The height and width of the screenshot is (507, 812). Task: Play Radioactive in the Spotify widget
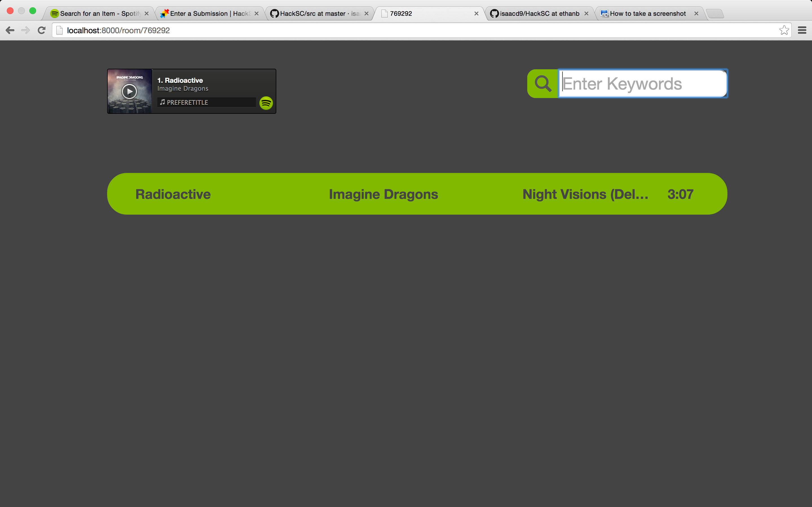pyautogui.click(x=129, y=91)
